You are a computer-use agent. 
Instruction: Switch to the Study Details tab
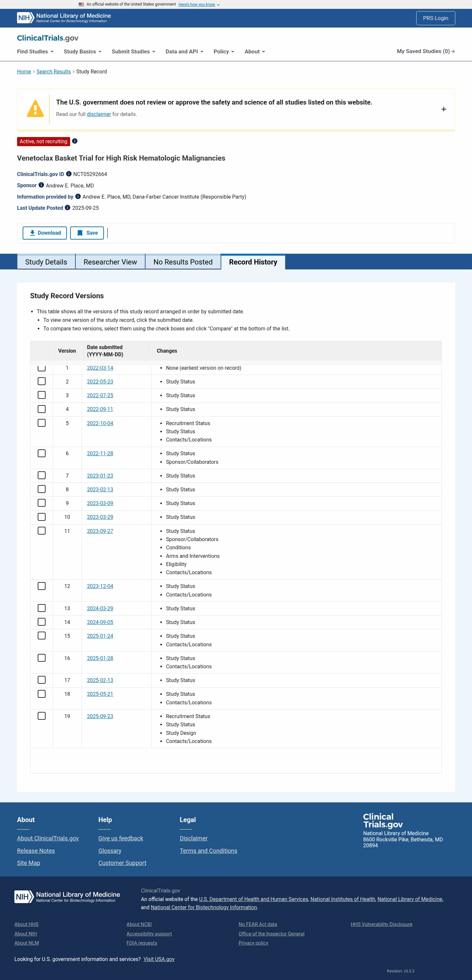pyautogui.click(x=46, y=262)
